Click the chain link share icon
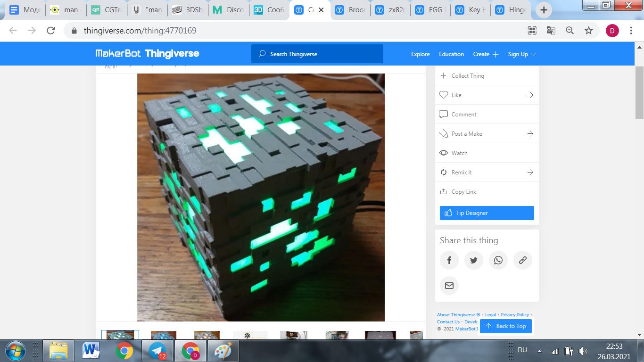 (523, 260)
